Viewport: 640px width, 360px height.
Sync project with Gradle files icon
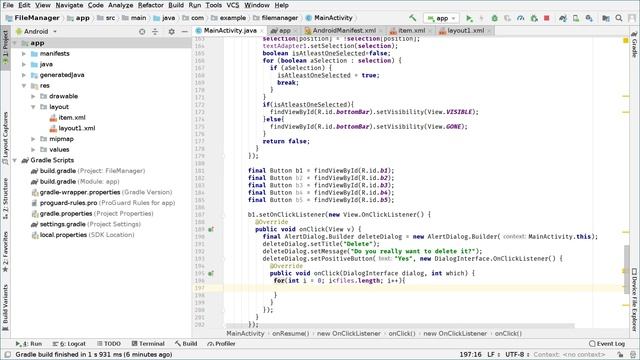pyautogui.click(x=563, y=18)
